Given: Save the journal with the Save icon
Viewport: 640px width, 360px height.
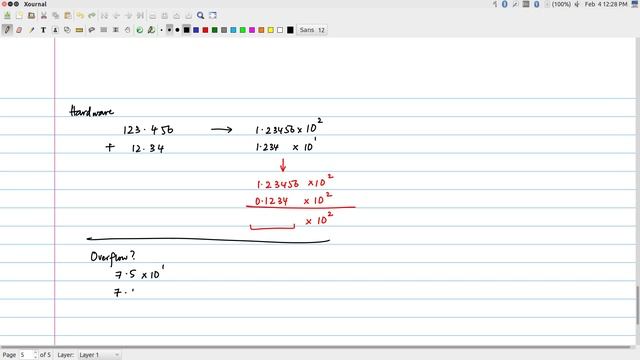Looking at the screenshot, I should (x=7, y=16).
